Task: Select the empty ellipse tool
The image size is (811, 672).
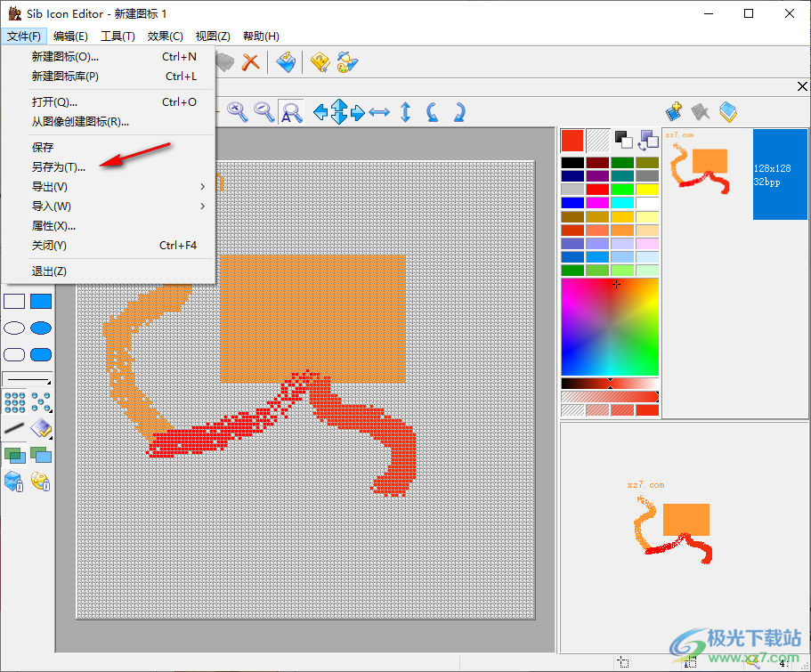Action: pyautogui.click(x=14, y=328)
